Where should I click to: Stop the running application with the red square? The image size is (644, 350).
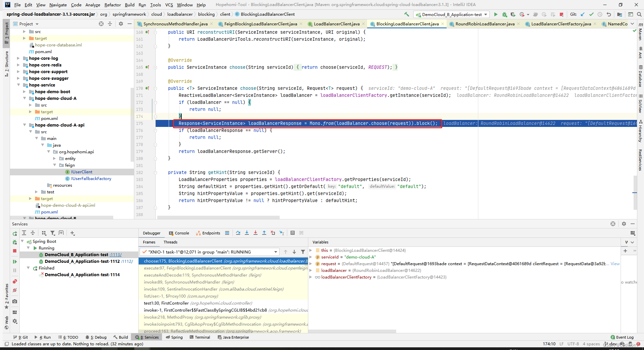point(561,14)
